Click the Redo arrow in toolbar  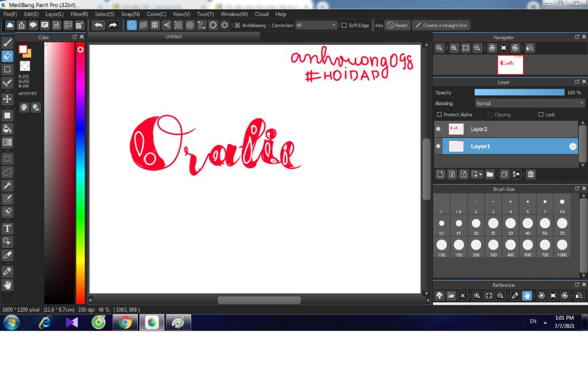[113, 25]
